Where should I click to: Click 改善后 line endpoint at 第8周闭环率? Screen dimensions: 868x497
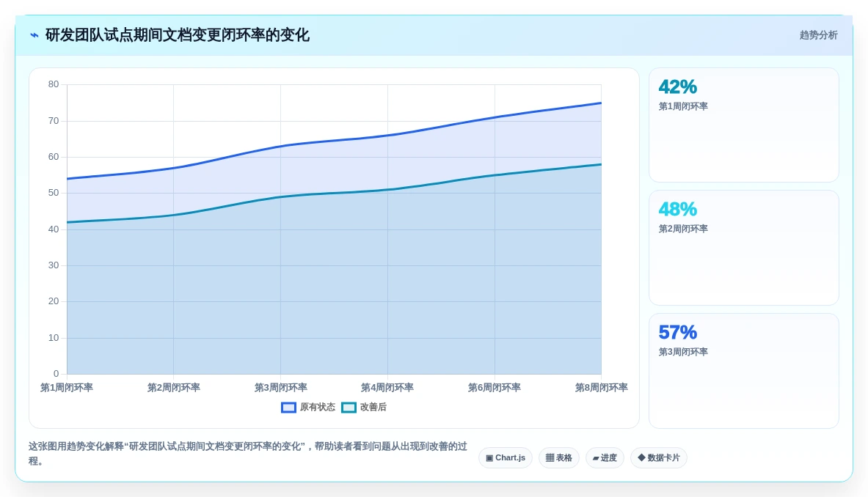pos(601,164)
